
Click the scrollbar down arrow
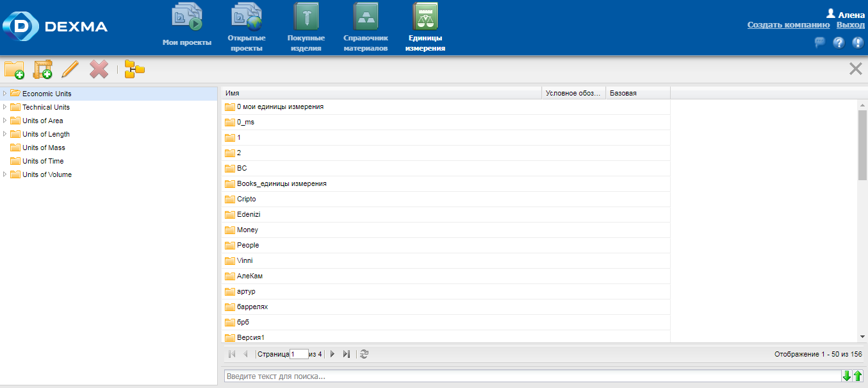coord(862,337)
